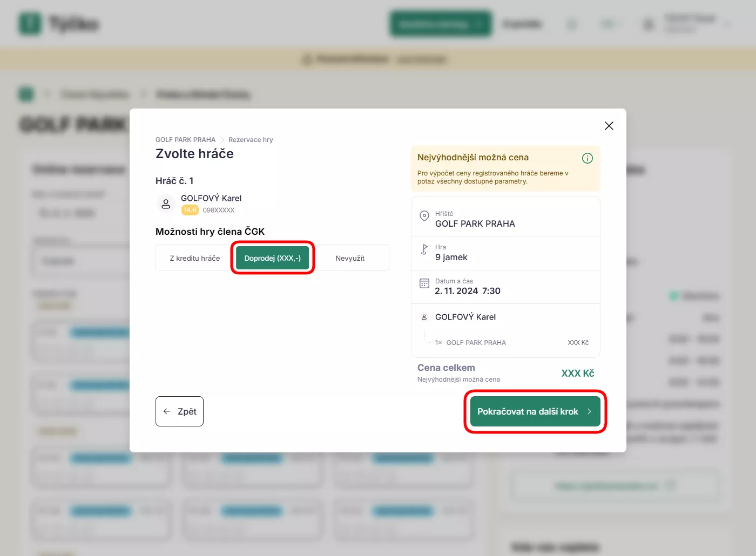The width and height of the screenshot is (756, 556).
Task: Click the green button in blurred top header
Action: [x=441, y=24]
